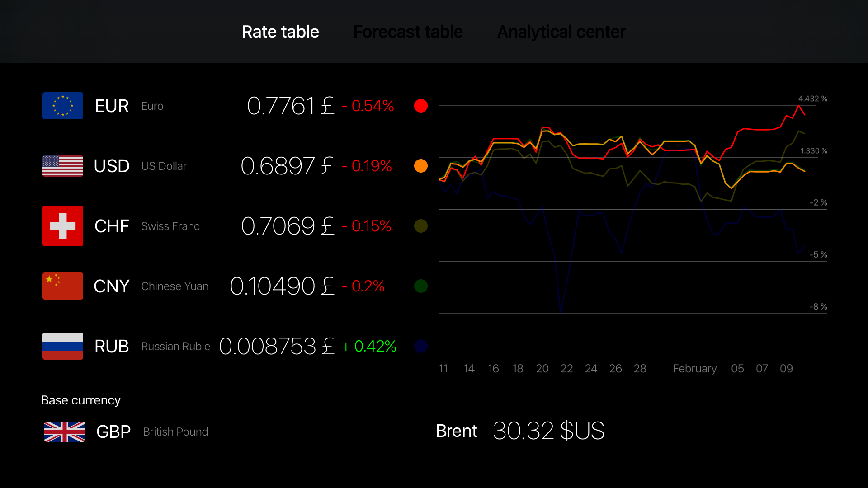Click the Swiss Franc rate 0.7069 £
Viewport: 868px width, 488px height.
[288, 226]
